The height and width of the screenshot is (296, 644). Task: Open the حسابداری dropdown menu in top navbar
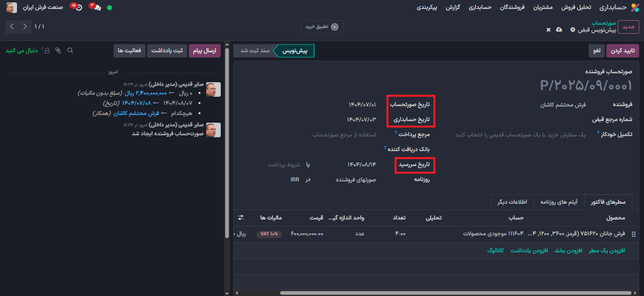(480, 7)
